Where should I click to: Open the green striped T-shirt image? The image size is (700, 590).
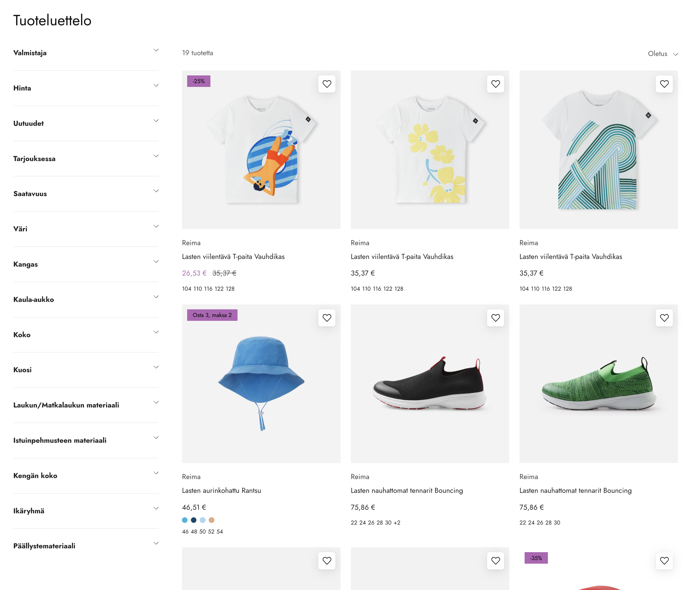tap(598, 150)
